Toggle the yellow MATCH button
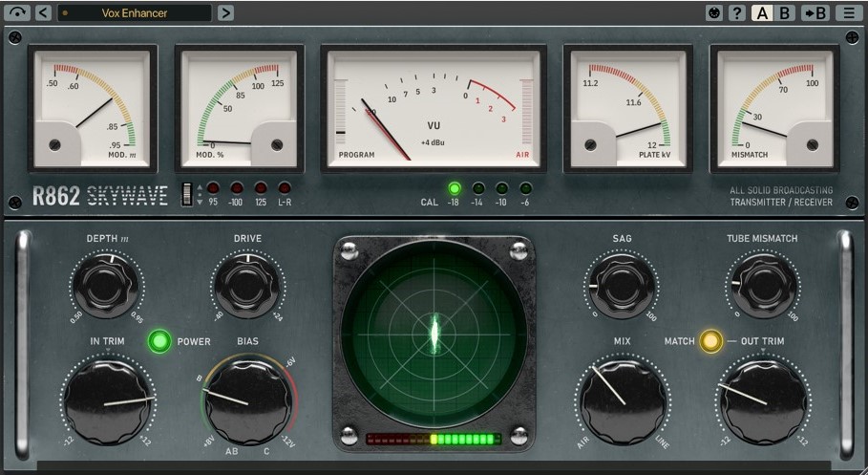 click(711, 341)
